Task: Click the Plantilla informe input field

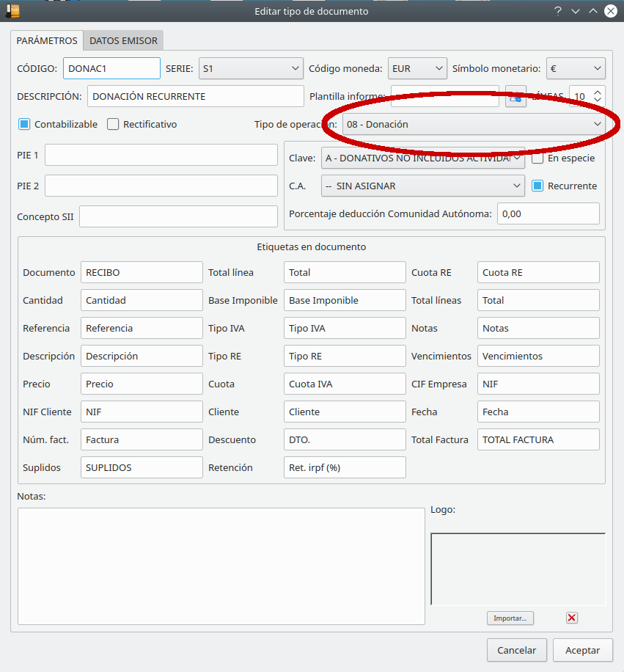Action: tap(445, 96)
